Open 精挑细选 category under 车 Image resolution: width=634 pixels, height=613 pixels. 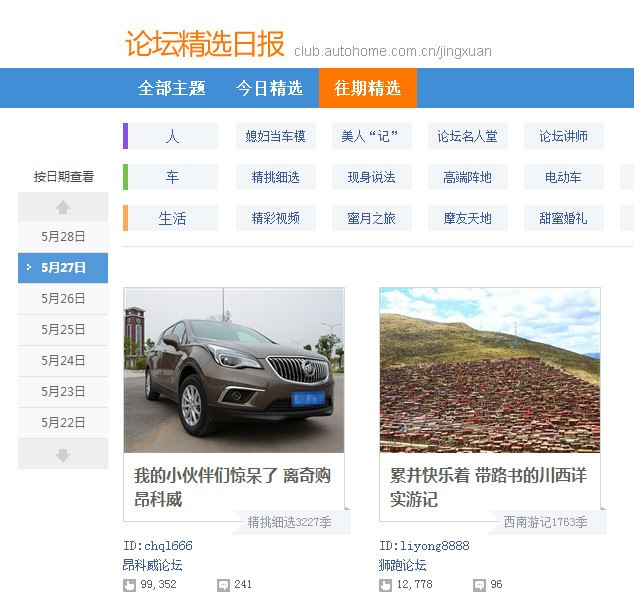coord(275,178)
